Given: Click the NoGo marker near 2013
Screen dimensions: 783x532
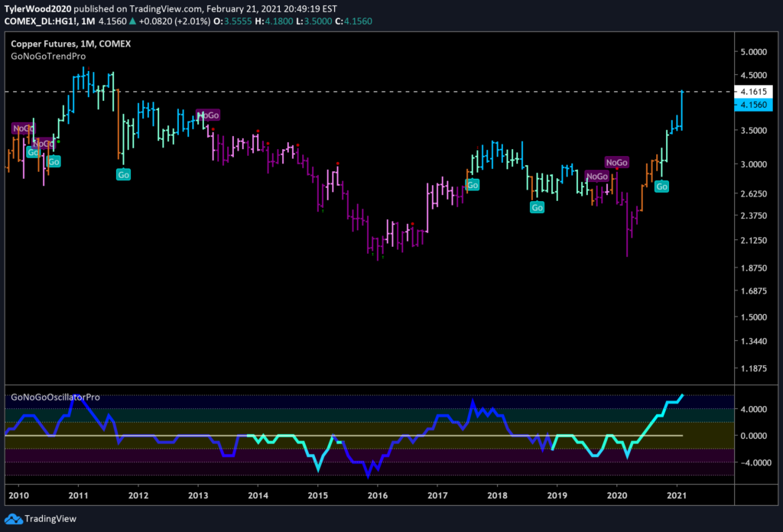Looking at the screenshot, I should pyautogui.click(x=207, y=115).
